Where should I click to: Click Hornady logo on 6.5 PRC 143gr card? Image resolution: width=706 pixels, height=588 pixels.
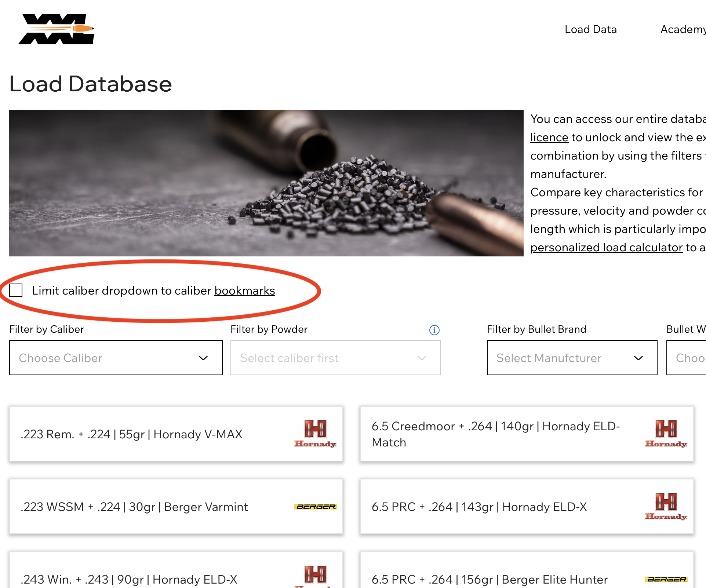666,507
